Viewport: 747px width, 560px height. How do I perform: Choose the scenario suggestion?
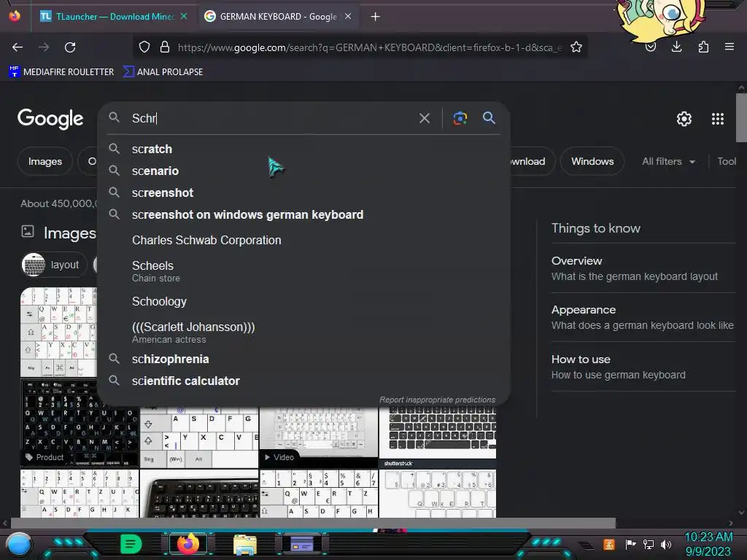click(x=303, y=171)
